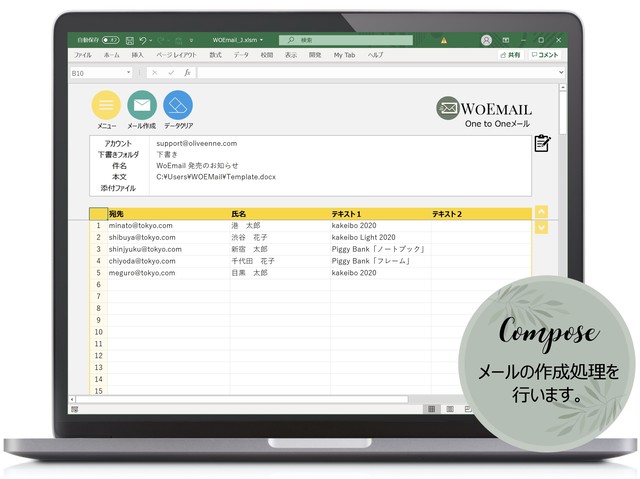Switch to page layout view icon
Image resolution: width=640 pixels, height=479 pixels.
(450, 409)
